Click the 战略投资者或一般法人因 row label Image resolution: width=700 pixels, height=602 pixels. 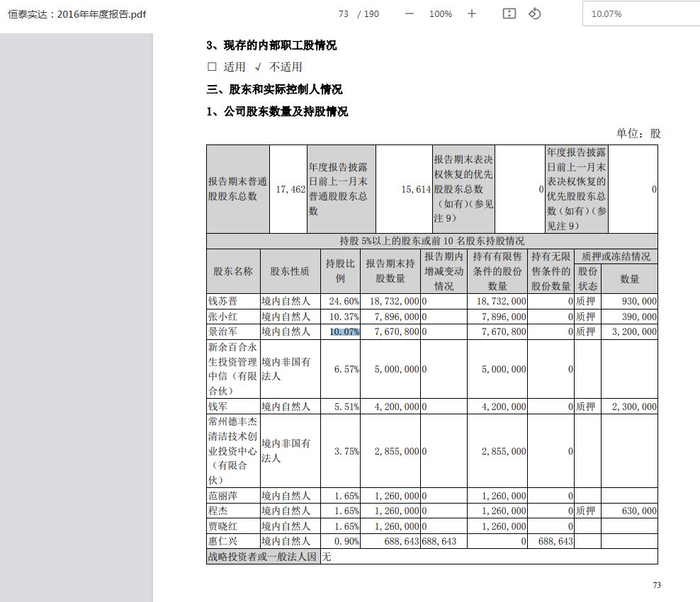click(x=262, y=557)
